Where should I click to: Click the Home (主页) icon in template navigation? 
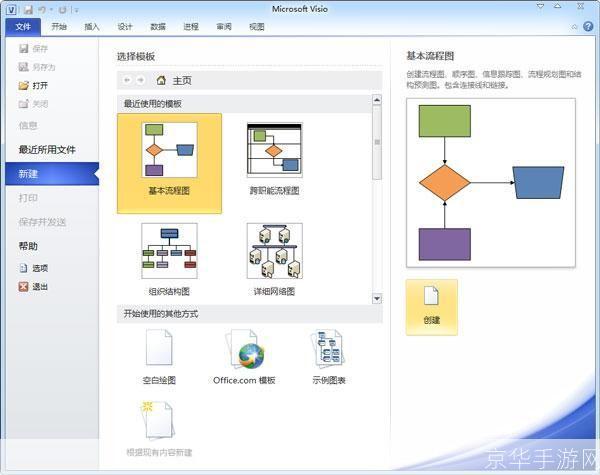point(160,80)
